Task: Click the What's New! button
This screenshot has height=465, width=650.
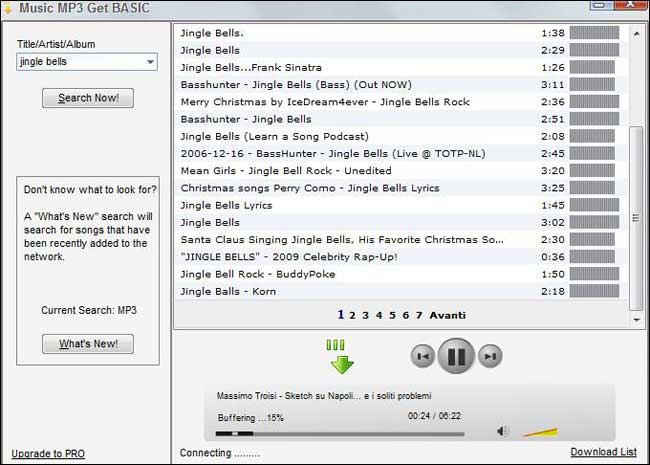Action: coord(88,344)
